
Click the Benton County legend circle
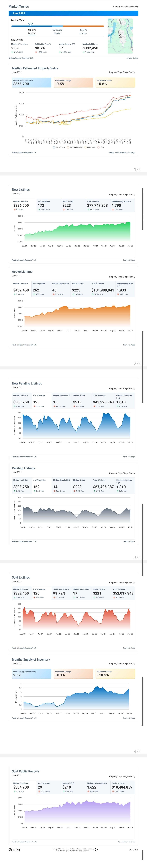coord(68,147)
